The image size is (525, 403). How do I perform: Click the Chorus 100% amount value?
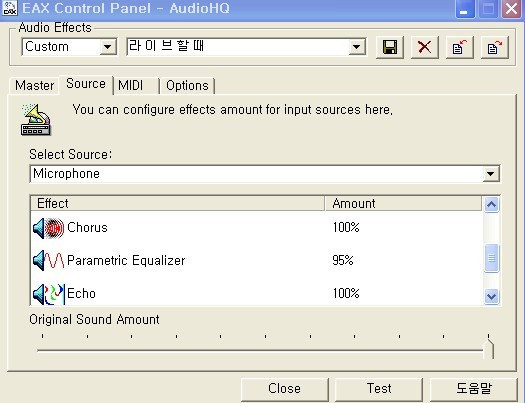tap(346, 228)
